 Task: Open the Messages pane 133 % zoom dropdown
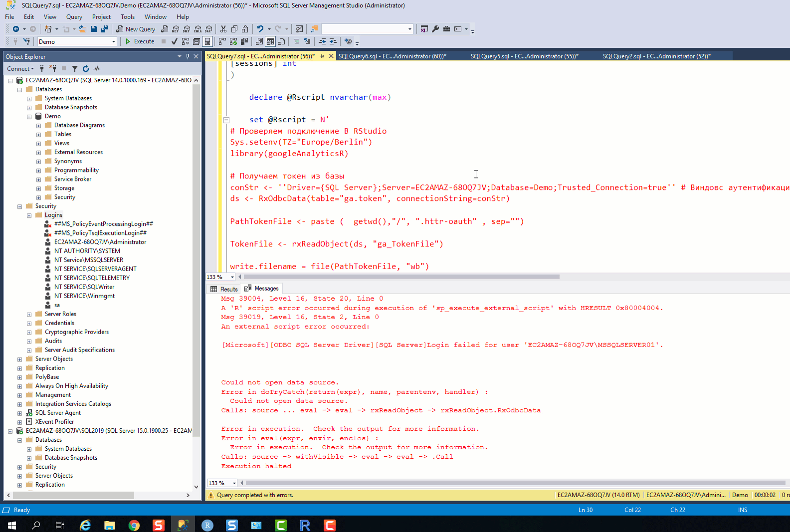[x=234, y=483]
